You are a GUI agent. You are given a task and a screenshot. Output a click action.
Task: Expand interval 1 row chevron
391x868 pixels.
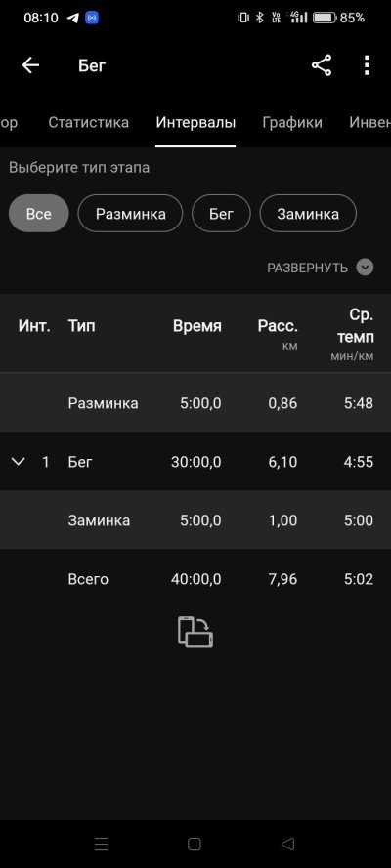[x=19, y=461]
